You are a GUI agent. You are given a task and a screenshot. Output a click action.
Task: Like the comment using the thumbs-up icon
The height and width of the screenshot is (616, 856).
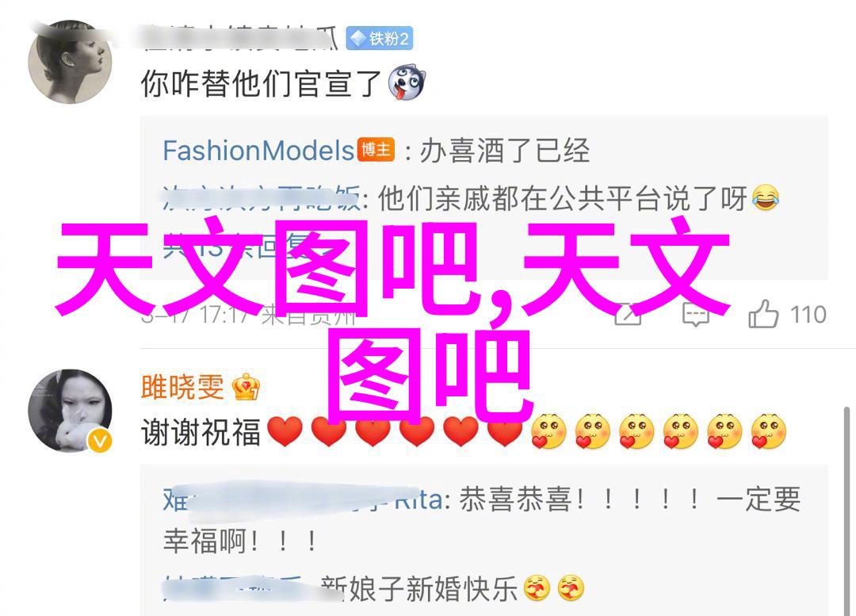pos(762,314)
